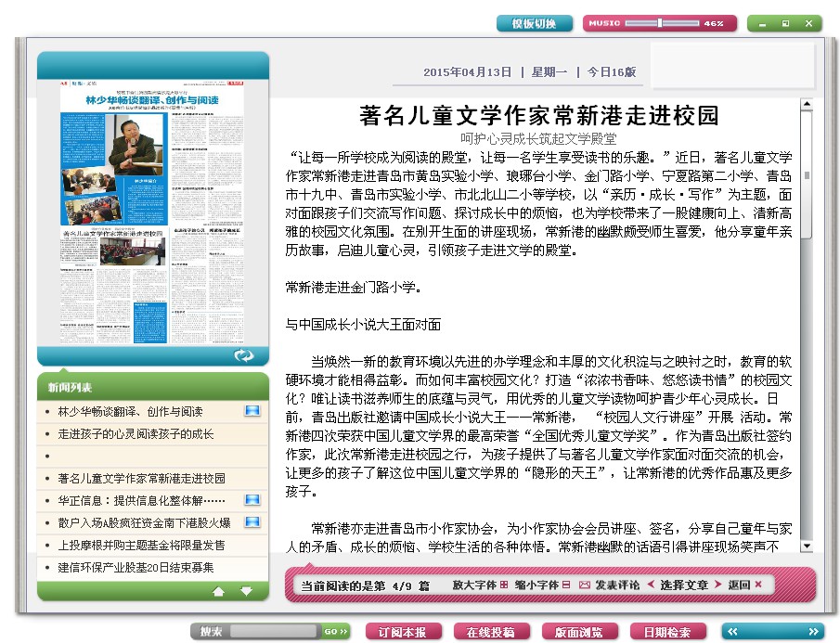Click the up arrow under the news list
The image size is (840, 643).
218,591
